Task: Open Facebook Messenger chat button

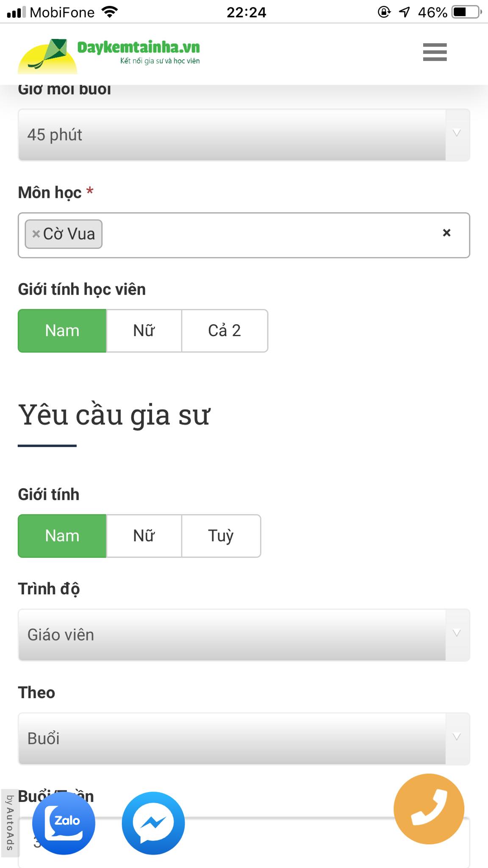Action: click(153, 823)
